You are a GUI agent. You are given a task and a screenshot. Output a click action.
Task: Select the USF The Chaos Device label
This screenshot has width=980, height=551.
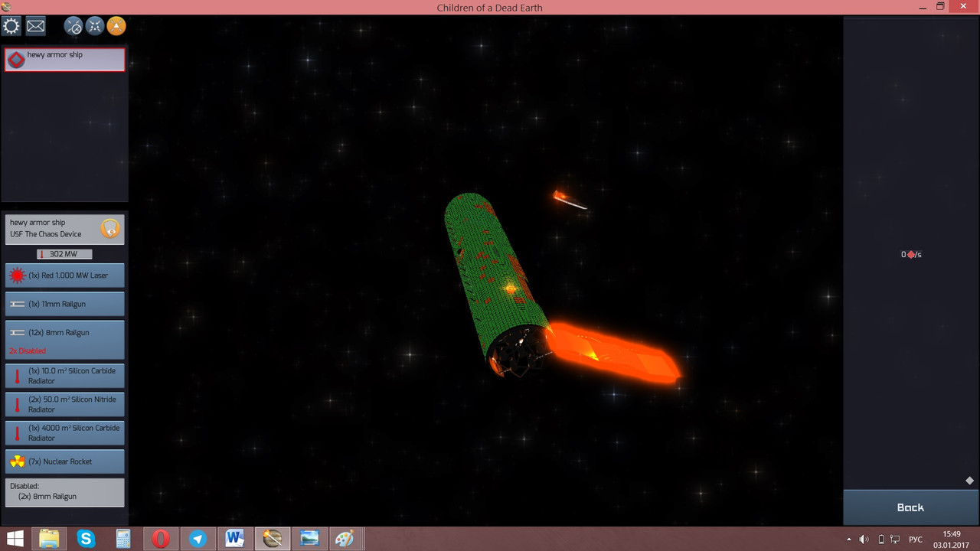(45, 234)
